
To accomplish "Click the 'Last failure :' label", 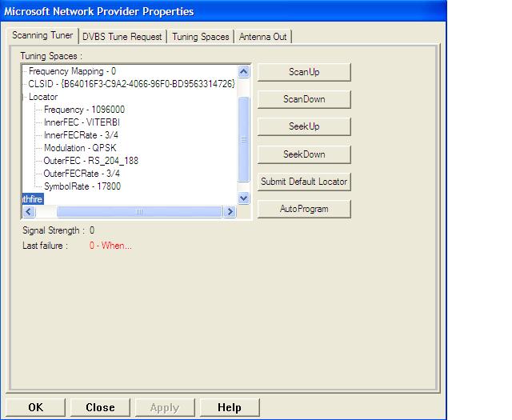I will [x=45, y=246].
